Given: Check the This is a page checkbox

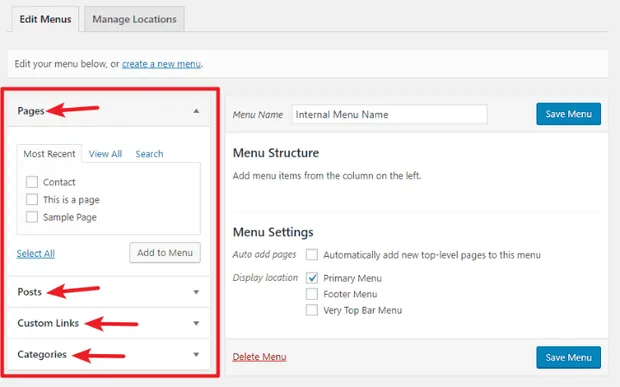Looking at the screenshot, I should (x=32, y=199).
